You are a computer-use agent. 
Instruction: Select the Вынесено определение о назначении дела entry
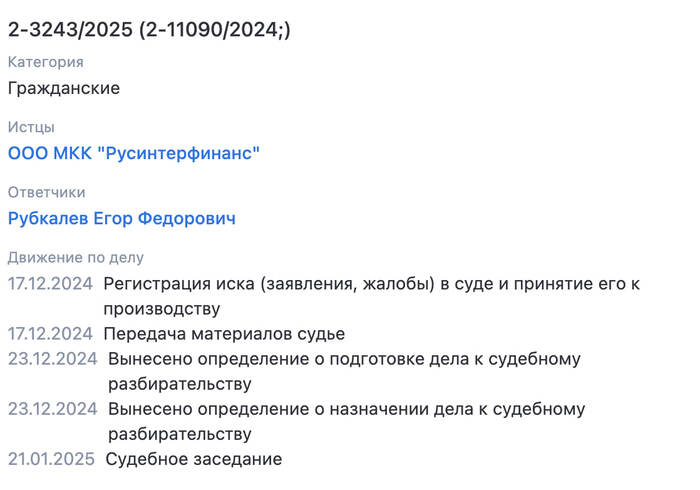click(x=346, y=421)
